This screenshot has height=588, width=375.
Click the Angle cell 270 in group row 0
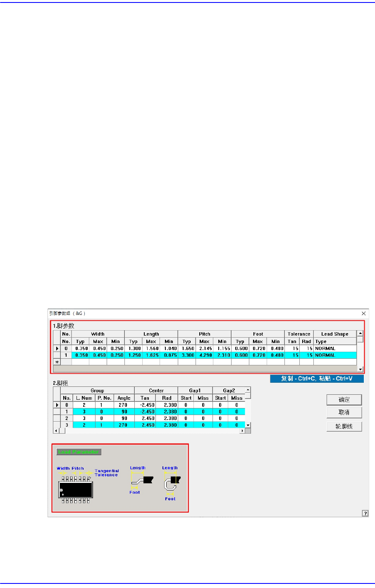pos(124,405)
